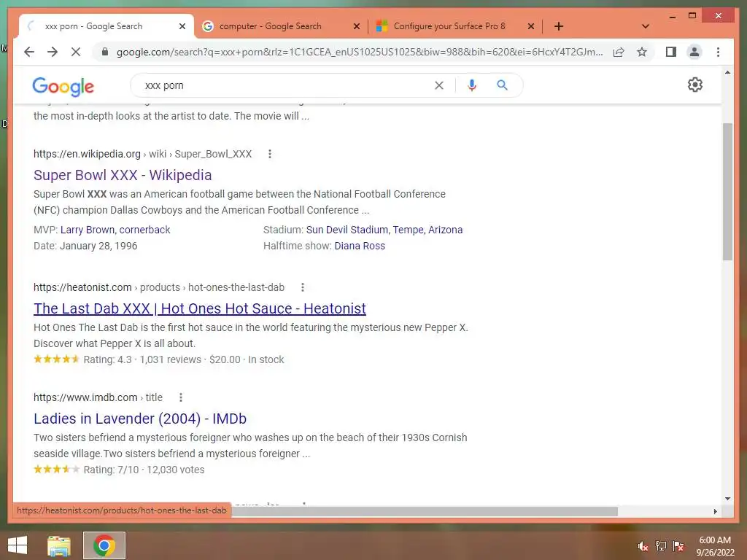Click the vertical scrollbar thumb
747x560 pixels.
point(727,192)
